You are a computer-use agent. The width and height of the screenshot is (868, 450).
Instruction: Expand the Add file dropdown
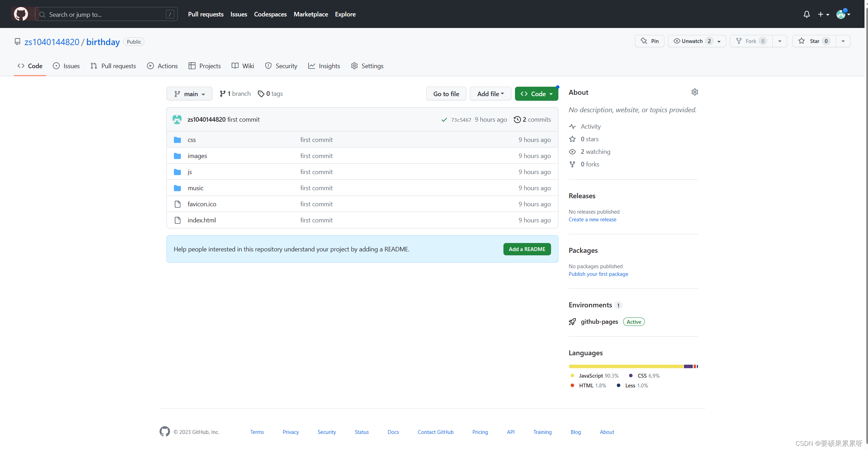click(491, 94)
